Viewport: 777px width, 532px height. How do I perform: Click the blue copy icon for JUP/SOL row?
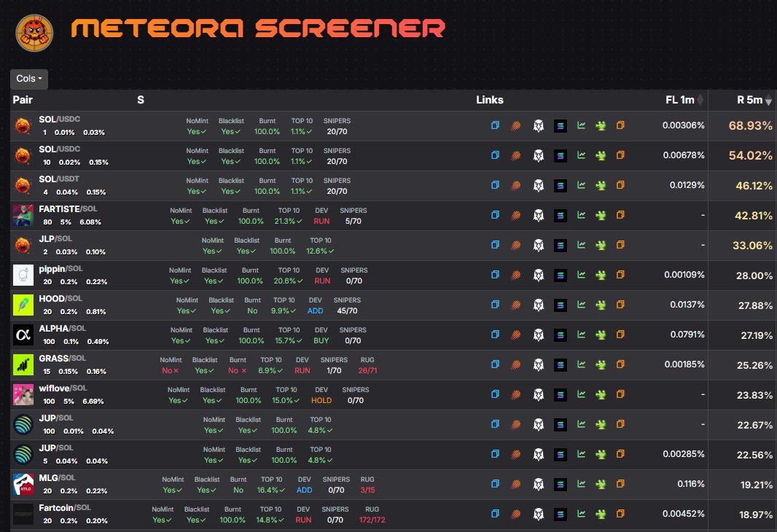(495, 423)
